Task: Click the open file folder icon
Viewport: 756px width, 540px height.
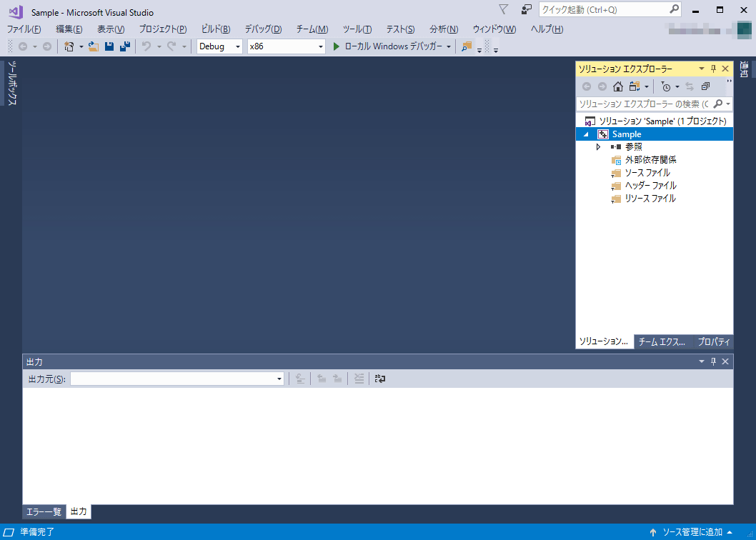Action: 94,46
